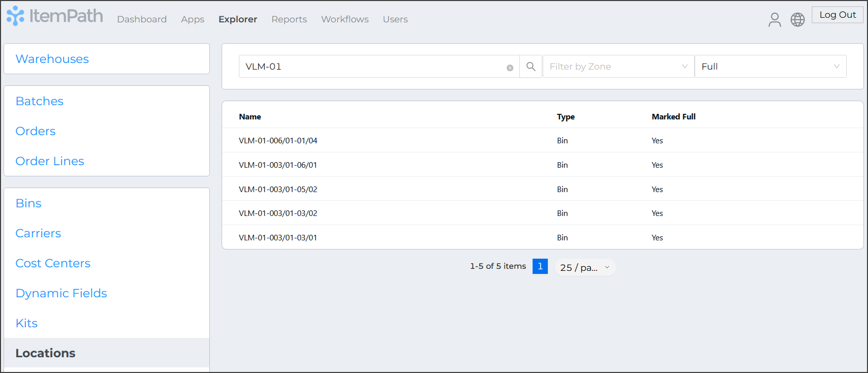Go to Workflows
The height and width of the screenshot is (373, 868).
pos(345,19)
